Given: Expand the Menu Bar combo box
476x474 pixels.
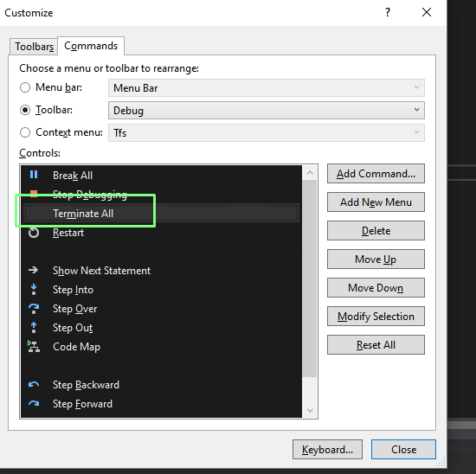Looking at the screenshot, I should [267, 87].
